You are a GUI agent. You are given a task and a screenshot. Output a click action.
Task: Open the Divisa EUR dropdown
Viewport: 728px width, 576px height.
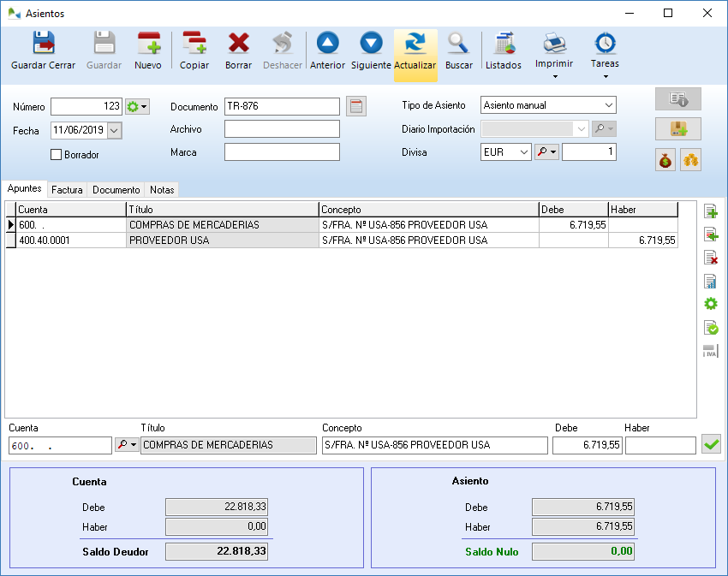click(x=523, y=152)
